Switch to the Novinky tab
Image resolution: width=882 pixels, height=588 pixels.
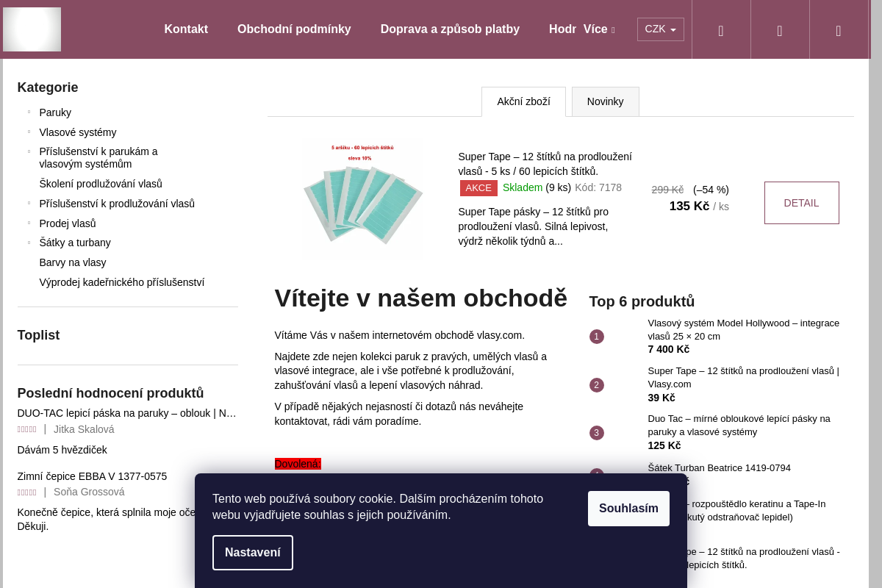point(605,101)
